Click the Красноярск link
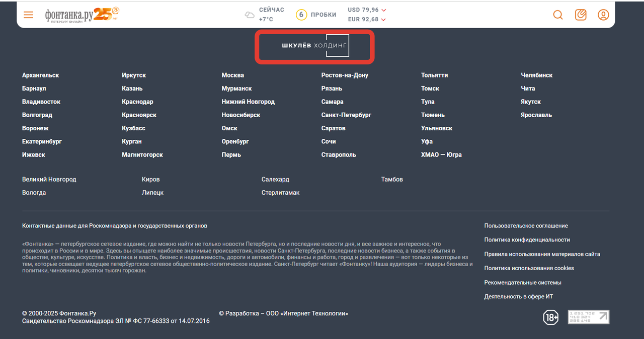Image resolution: width=644 pixels, height=339 pixels. click(139, 115)
